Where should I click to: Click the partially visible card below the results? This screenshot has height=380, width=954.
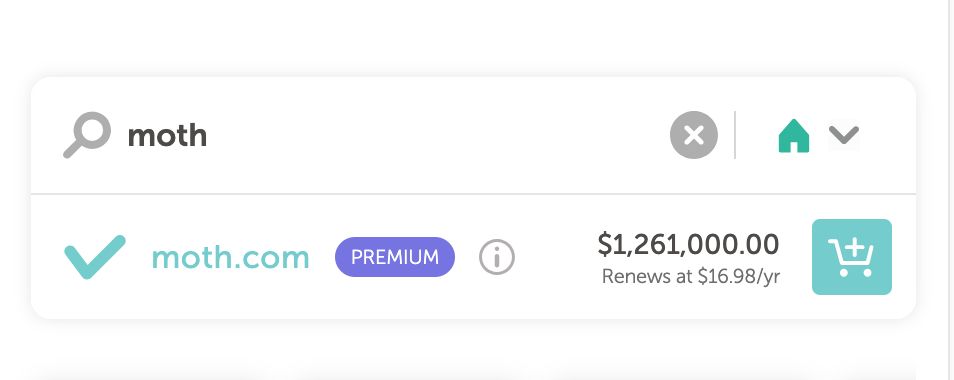(x=473, y=372)
